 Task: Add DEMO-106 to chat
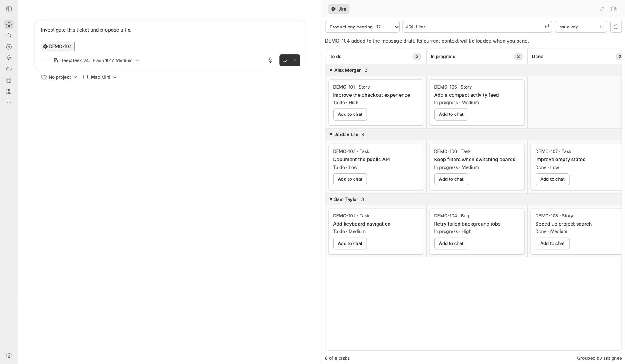click(x=451, y=179)
